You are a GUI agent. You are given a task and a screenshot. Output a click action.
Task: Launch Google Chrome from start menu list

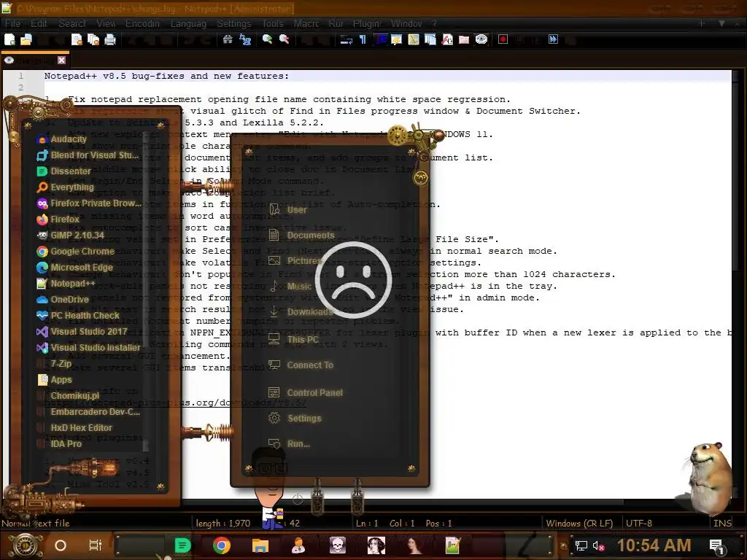click(76, 252)
